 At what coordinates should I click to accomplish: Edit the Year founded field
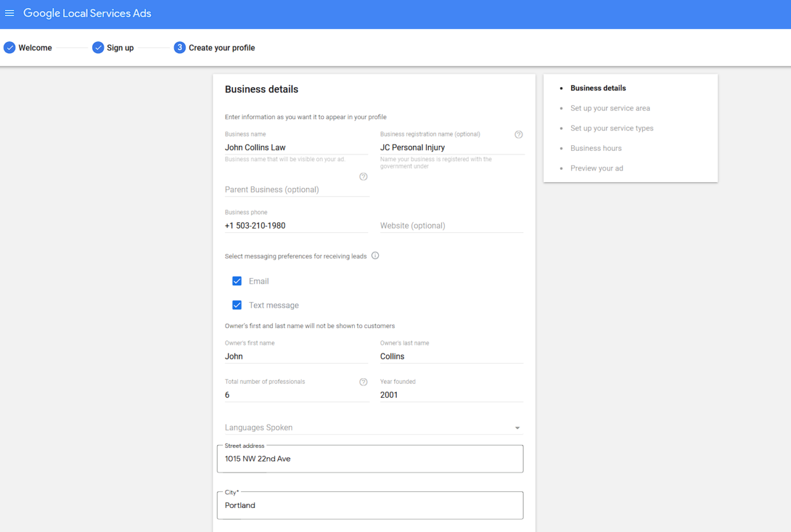point(452,395)
